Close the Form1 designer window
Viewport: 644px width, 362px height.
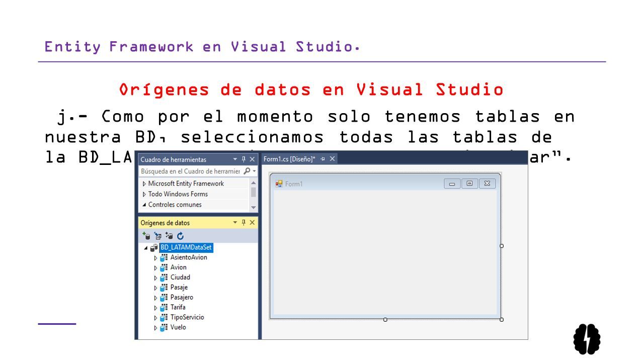click(x=487, y=184)
